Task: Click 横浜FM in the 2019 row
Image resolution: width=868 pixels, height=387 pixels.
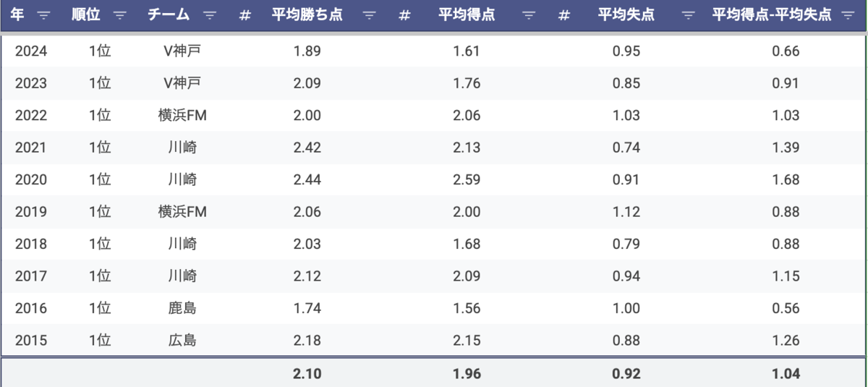Action: [182, 212]
